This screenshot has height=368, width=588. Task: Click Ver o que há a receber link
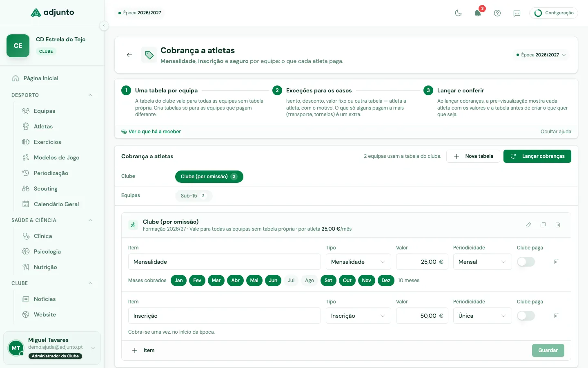tap(151, 132)
